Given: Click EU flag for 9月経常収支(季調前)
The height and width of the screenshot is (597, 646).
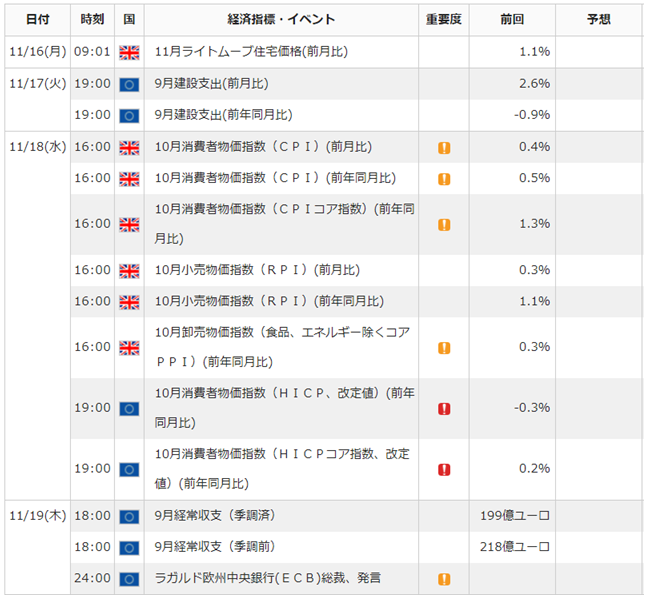Looking at the screenshot, I should [129, 548].
